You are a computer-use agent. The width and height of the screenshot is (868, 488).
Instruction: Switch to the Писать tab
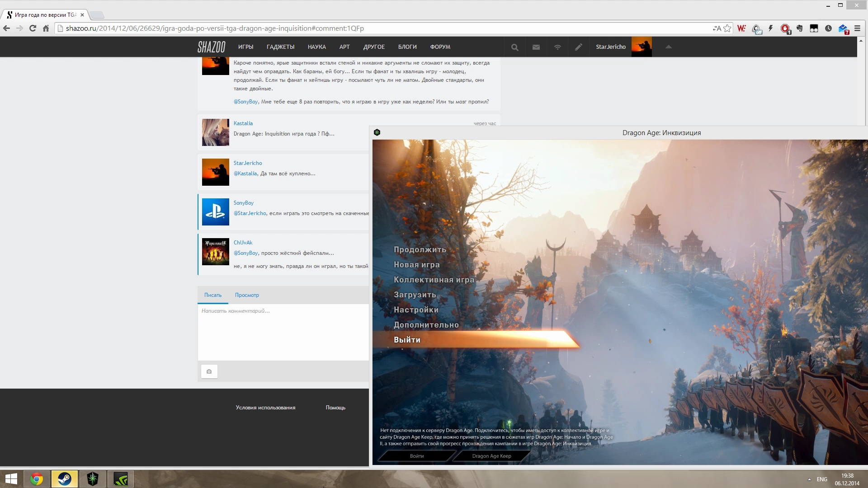[x=213, y=295]
